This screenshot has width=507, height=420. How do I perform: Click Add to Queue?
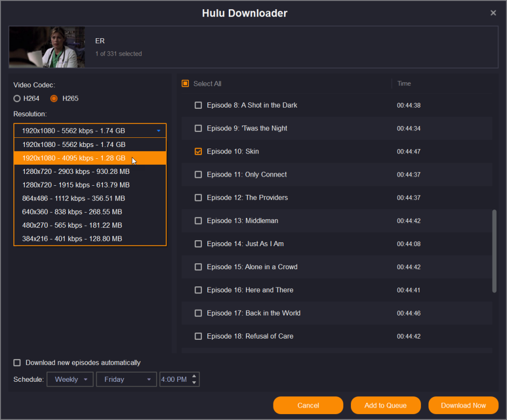click(385, 405)
